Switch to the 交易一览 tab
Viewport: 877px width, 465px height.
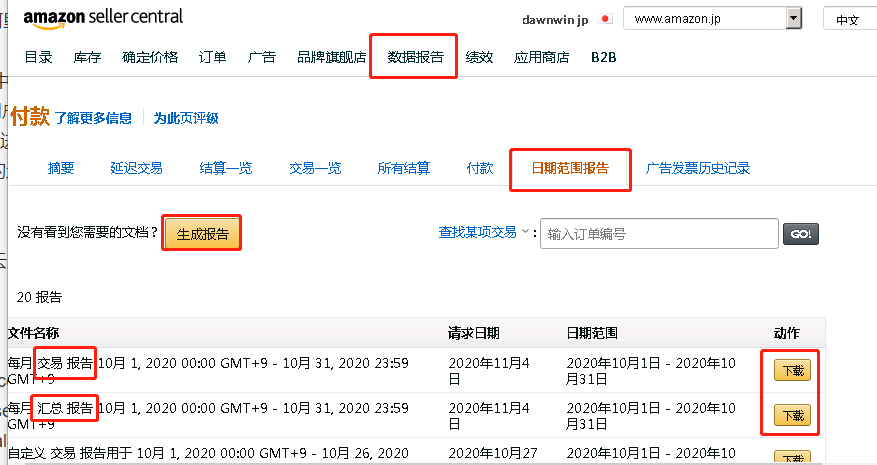click(315, 168)
